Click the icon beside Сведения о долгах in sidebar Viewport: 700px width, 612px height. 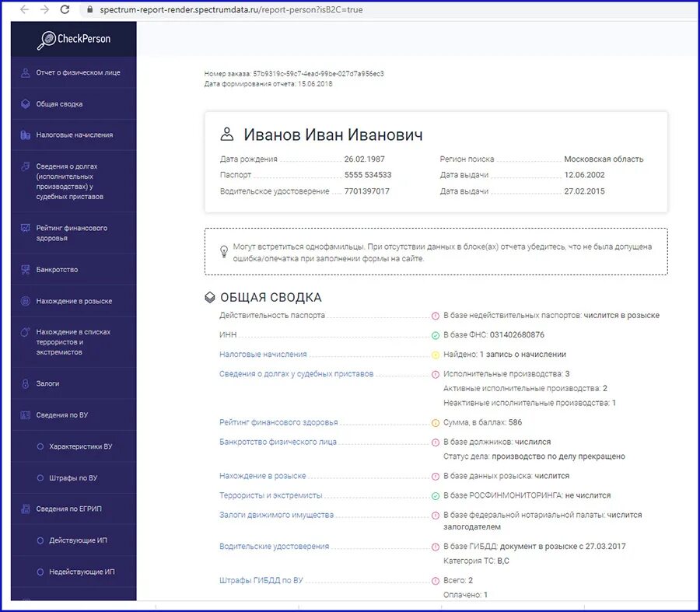[26, 166]
